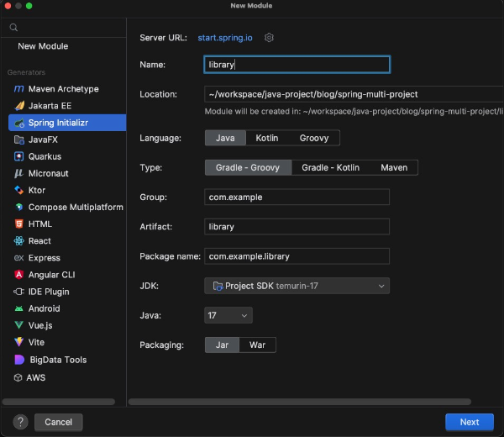The width and height of the screenshot is (504, 437).
Task: Choose Gradle - Kotlin build type
Action: point(330,167)
